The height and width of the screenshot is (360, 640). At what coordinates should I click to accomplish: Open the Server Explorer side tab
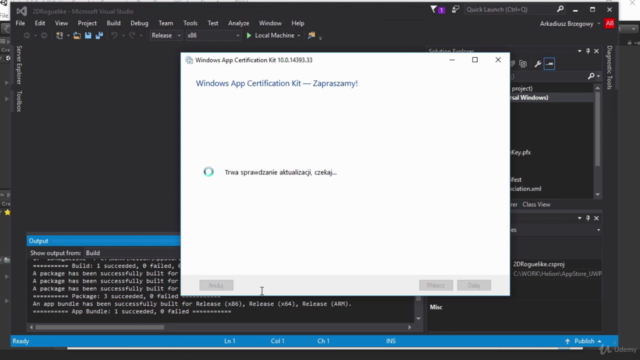click(19, 64)
